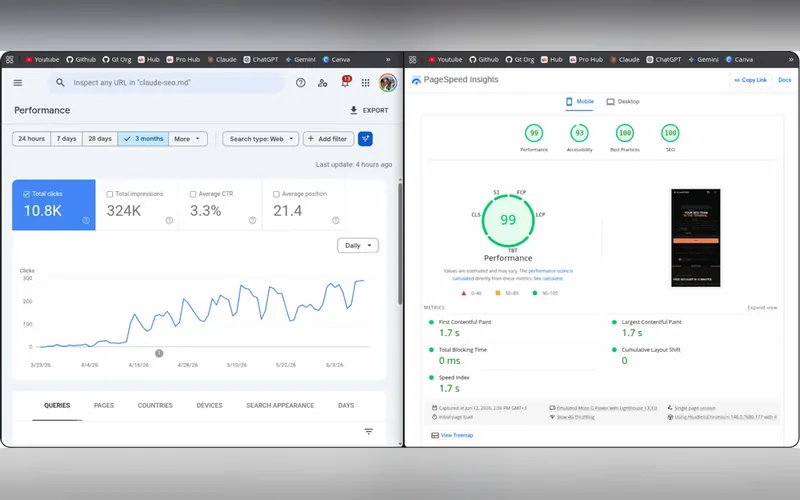800x500 pixels.
Task: Select the 7 days date range
Action: (x=66, y=139)
